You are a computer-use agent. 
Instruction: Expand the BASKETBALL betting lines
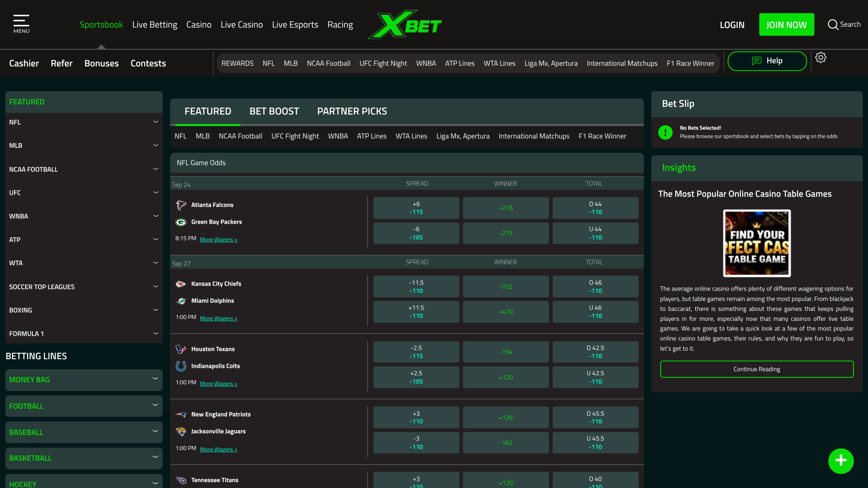84,458
